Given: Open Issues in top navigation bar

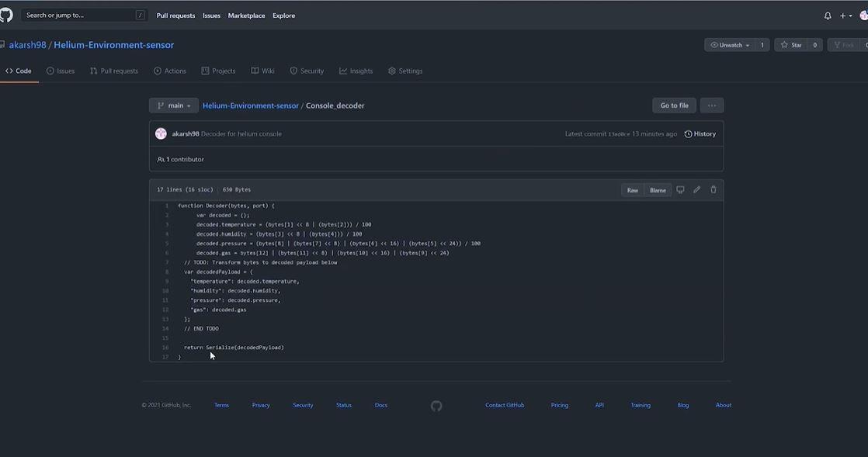Looking at the screenshot, I should click(211, 16).
